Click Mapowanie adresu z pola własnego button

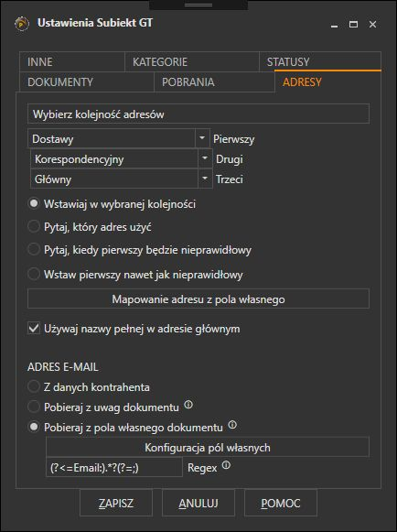pyautogui.click(x=198, y=299)
